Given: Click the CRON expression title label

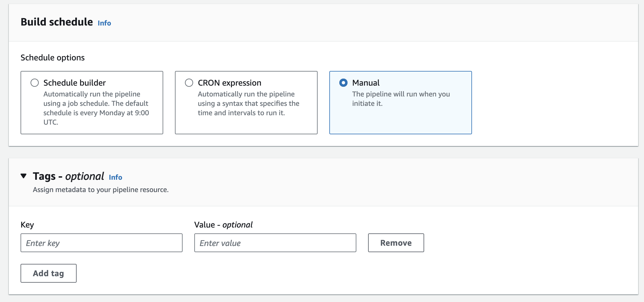Looking at the screenshot, I should (x=229, y=83).
